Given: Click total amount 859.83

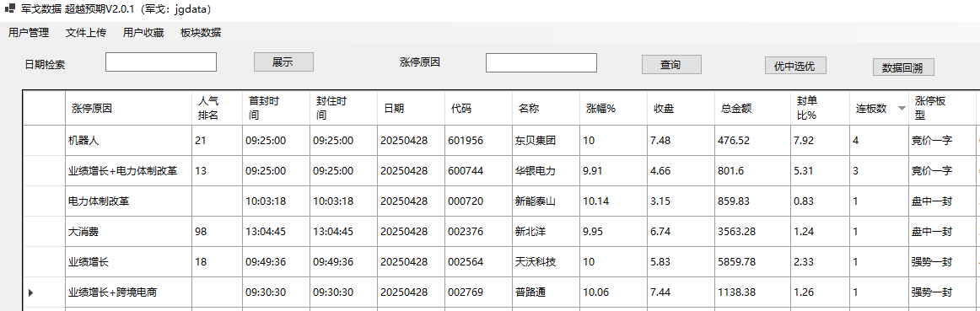Looking at the screenshot, I should (752, 201).
